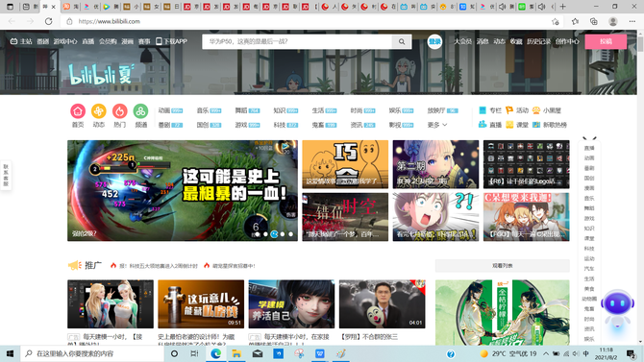Expand the system tray hidden icons

tap(545, 353)
